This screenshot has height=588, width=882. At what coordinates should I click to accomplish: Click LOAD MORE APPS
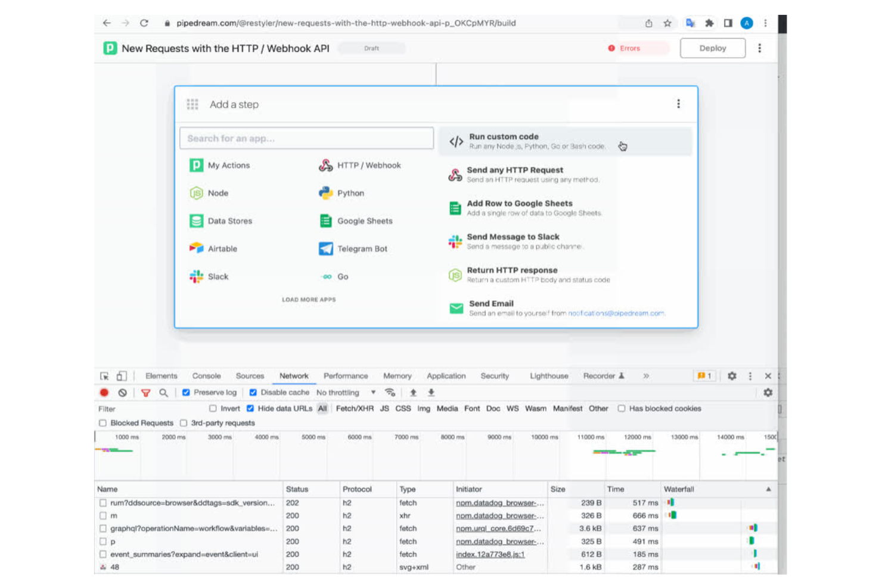tap(309, 300)
